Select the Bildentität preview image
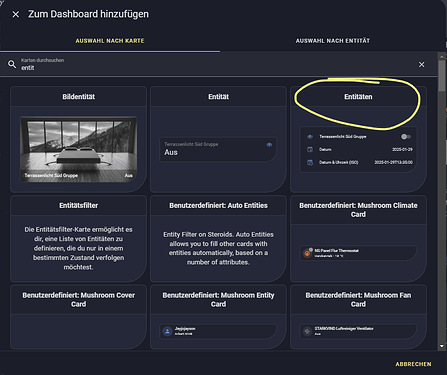Image resolution: width=447 pixels, height=375 pixels. pyautogui.click(x=78, y=149)
